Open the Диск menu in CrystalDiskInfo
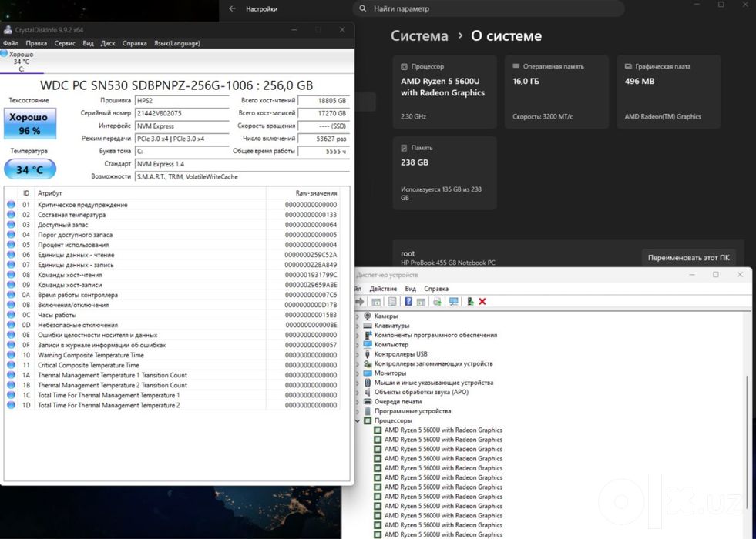Screen dimensions: 756x539 pos(108,43)
